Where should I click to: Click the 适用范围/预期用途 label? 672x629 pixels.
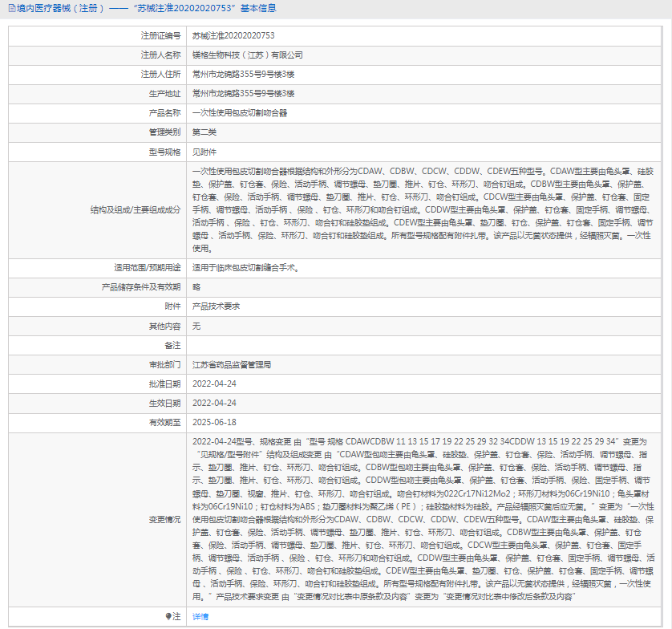pos(148,267)
